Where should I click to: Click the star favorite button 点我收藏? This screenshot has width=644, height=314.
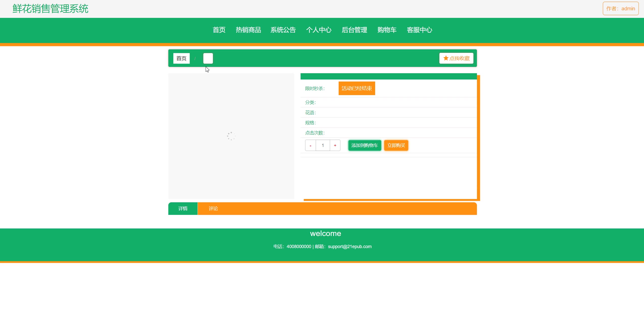tap(456, 58)
